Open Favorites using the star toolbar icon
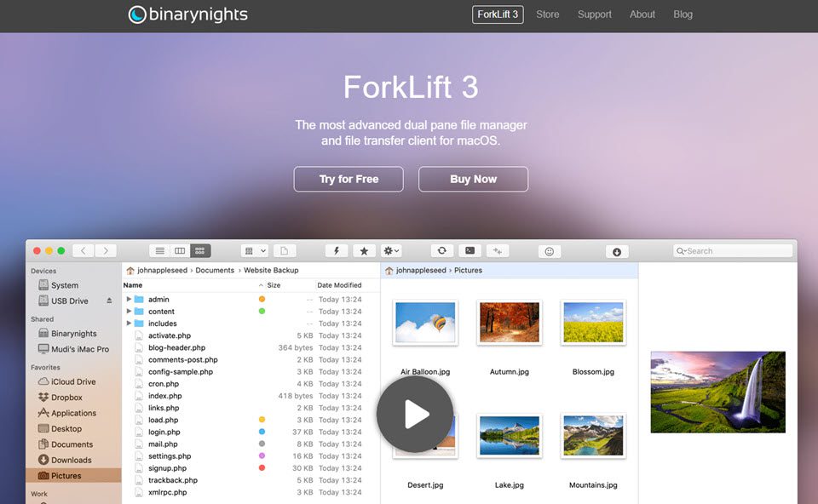The image size is (818, 504). (x=364, y=250)
